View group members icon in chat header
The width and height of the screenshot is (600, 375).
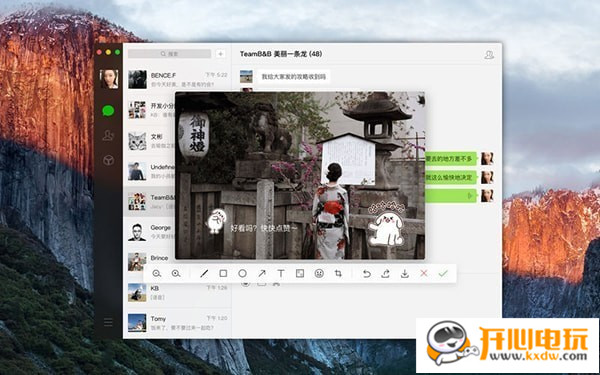pyautogui.click(x=489, y=55)
